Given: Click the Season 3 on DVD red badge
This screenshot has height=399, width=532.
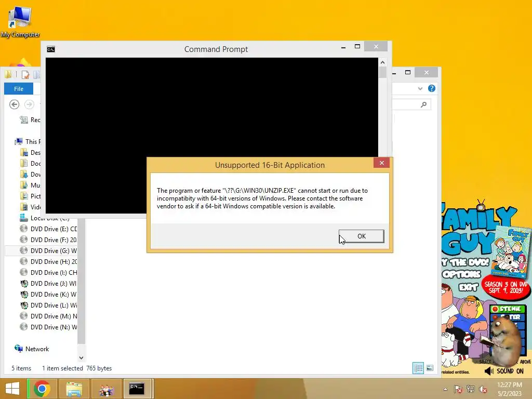Looking at the screenshot, I should (x=506, y=288).
